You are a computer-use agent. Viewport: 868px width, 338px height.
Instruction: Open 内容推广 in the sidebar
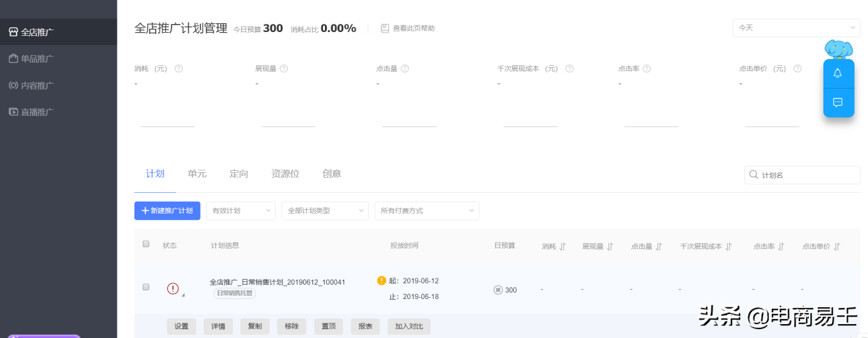[x=58, y=85]
